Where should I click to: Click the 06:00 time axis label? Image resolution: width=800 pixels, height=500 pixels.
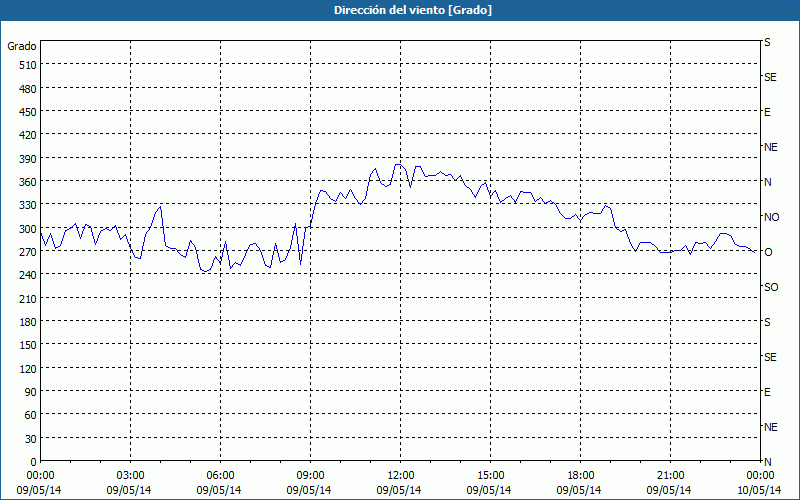pyautogui.click(x=220, y=476)
